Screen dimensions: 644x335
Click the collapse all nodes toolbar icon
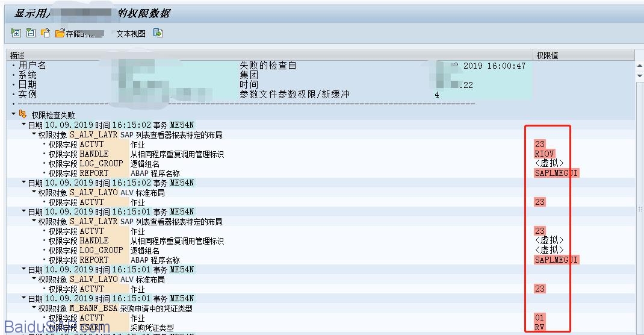31,33
